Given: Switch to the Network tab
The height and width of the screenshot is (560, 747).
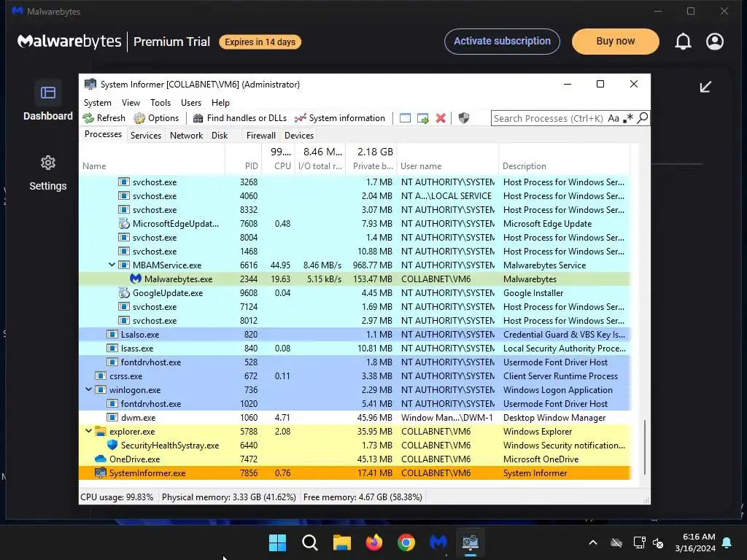Looking at the screenshot, I should tap(186, 135).
